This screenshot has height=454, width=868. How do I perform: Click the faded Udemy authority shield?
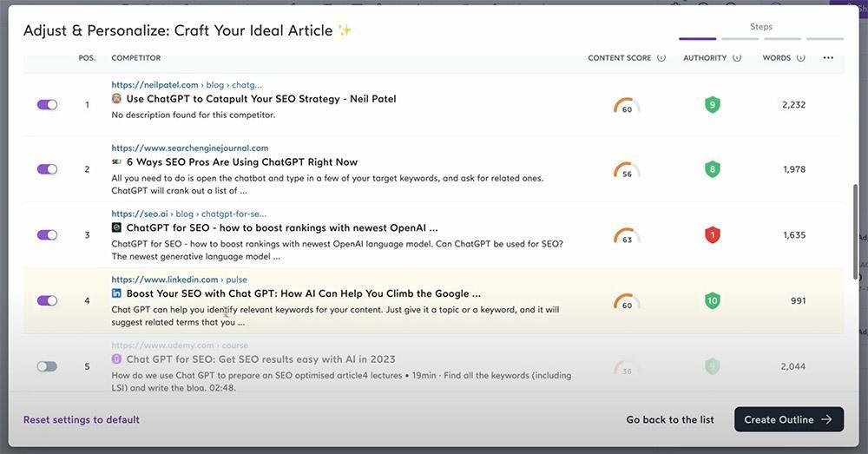(713, 366)
